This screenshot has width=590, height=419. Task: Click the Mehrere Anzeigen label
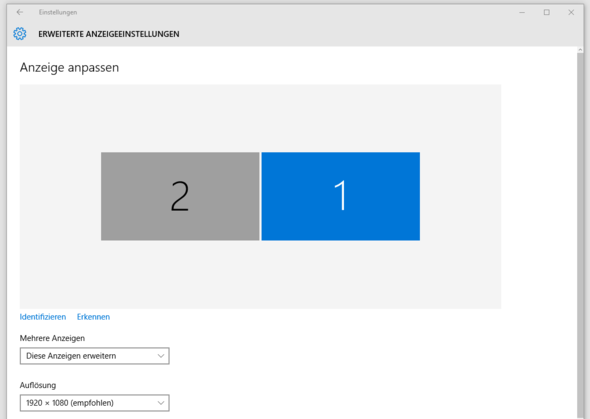52,338
